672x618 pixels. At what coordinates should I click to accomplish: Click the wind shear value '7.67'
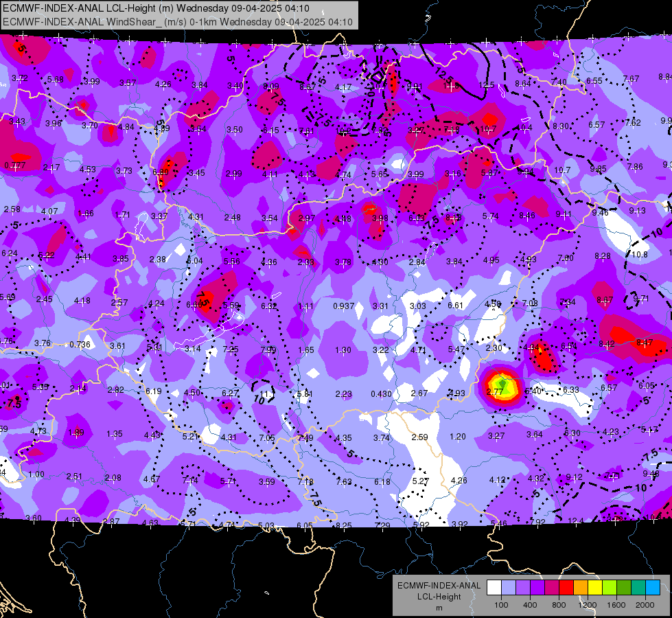coord(631,79)
